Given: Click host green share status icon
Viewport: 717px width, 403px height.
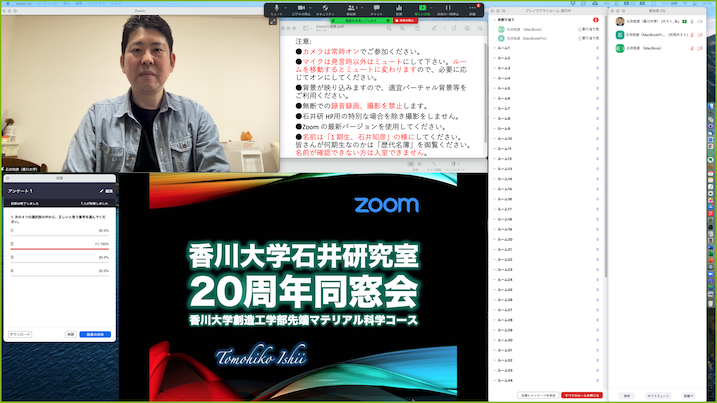Looking at the screenshot, I should click(x=685, y=21).
